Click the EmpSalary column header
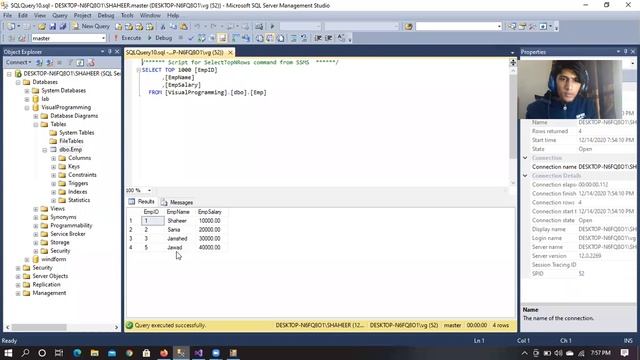The width and height of the screenshot is (640, 360). (x=210, y=212)
